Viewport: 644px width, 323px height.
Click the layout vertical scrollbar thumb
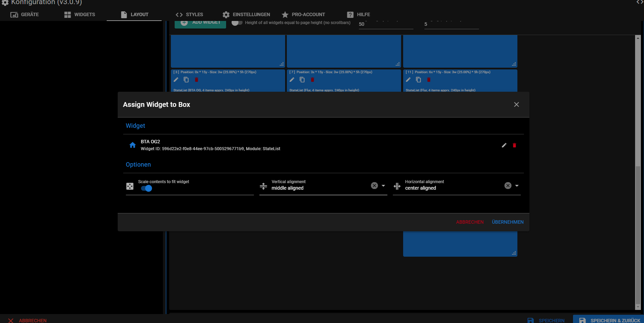point(638,235)
